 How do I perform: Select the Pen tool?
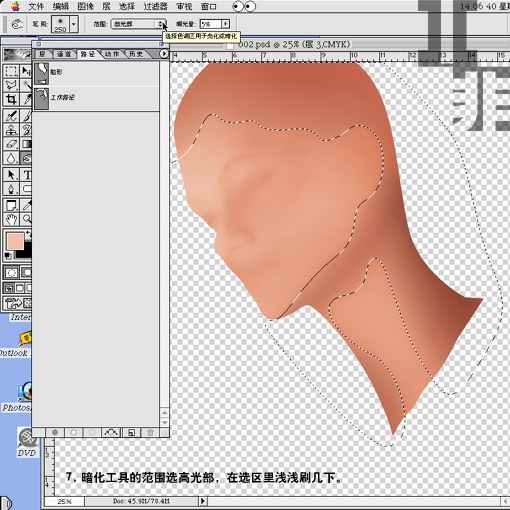(11, 189)
